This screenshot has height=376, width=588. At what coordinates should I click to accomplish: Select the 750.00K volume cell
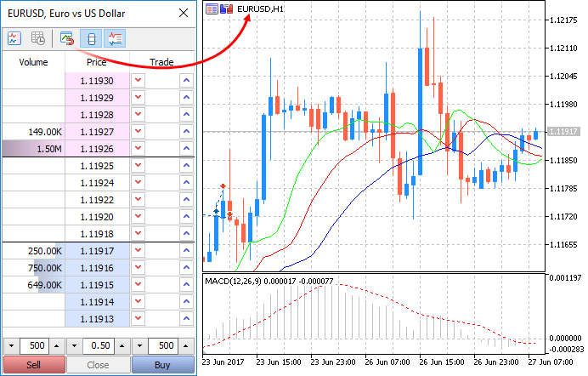coord(33,268)
